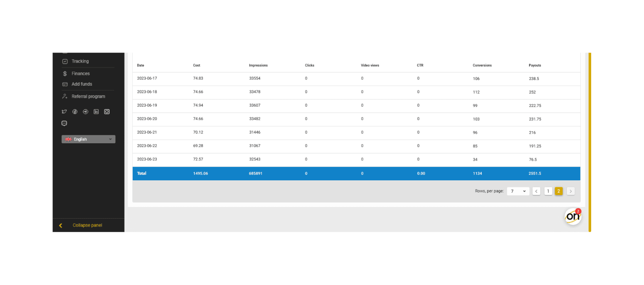Screen dimensions: 644x285
Task: Open the chat bubble support icon
Action: 64,123
